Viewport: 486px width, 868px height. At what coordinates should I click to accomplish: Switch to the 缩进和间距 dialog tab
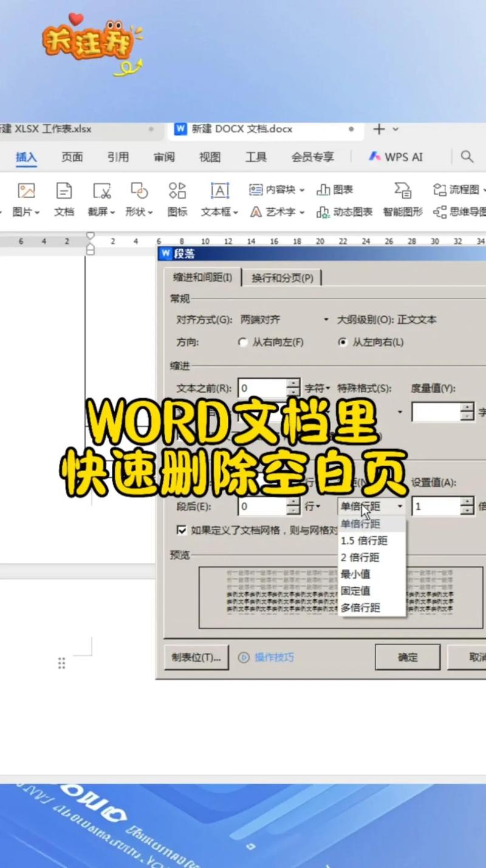click(x=202, y=277)
